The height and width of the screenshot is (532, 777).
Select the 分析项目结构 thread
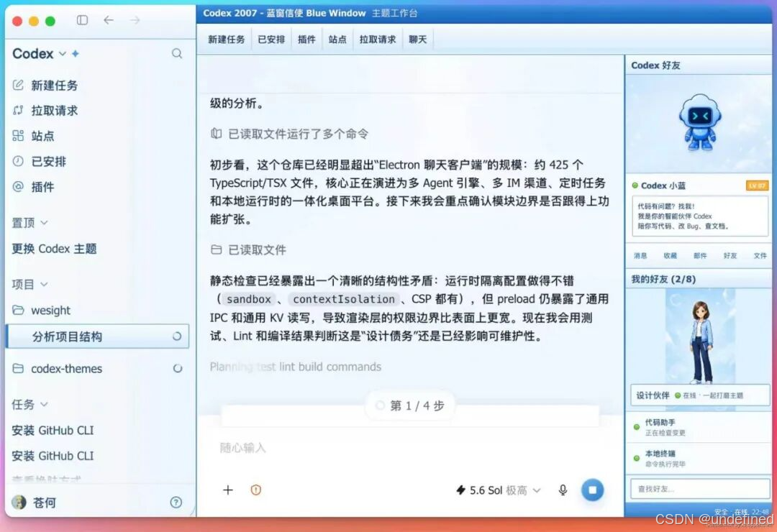(98, 336)
